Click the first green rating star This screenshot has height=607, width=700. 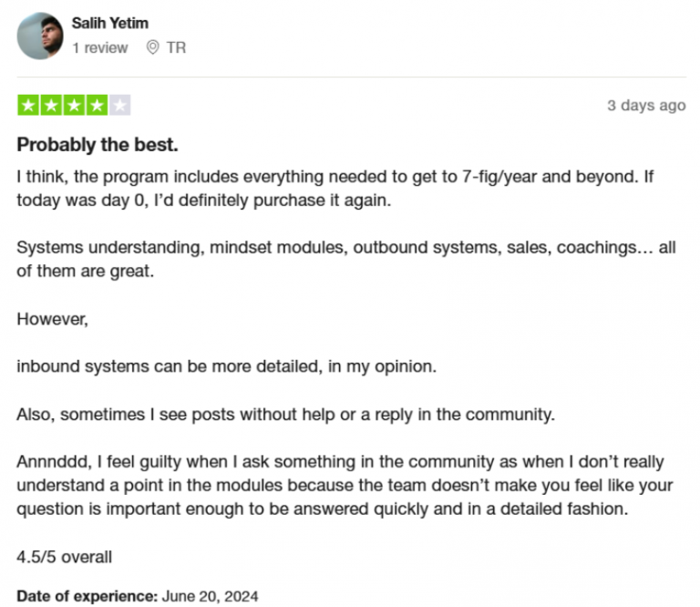click(27, 105)
